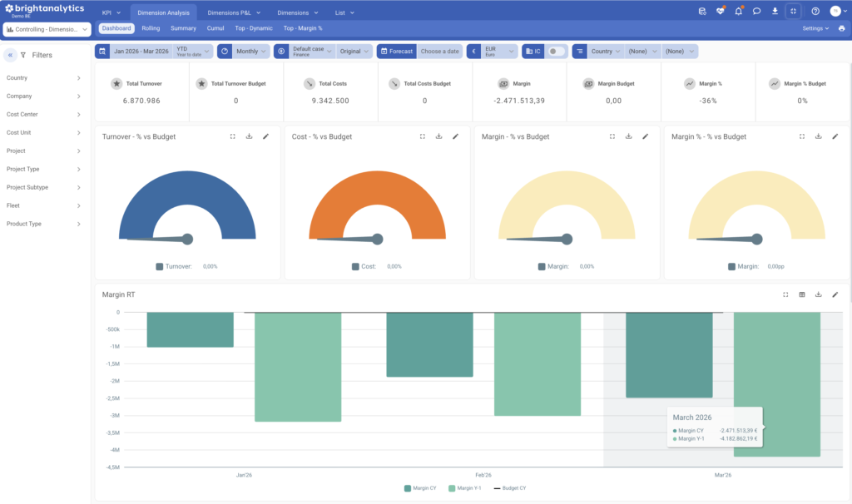The width and height of the screenshot is (852, 504).
Task: Show Margin RT chart as table
Action: click(x=802, y=294)
